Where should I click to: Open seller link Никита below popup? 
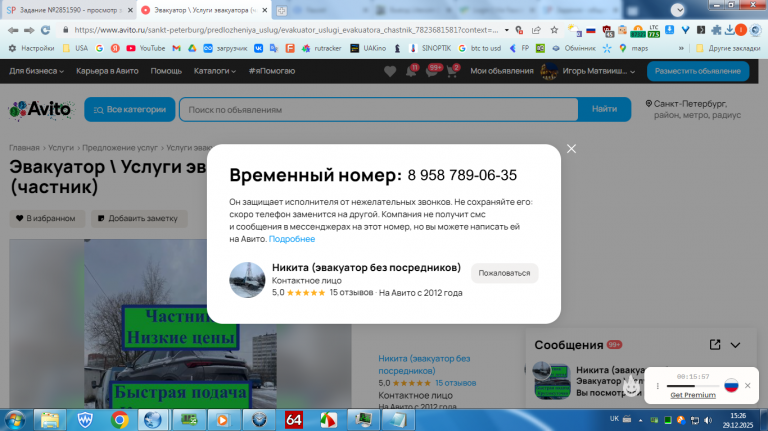pos(424,364)
